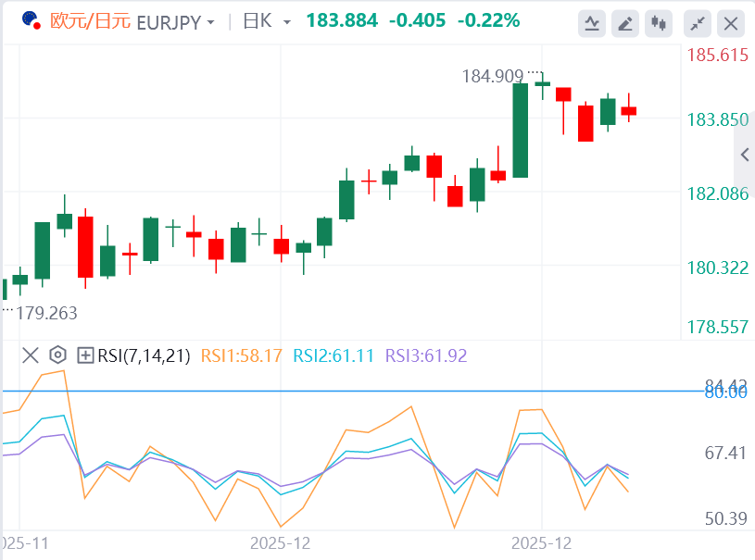
Task: Remove the RSI indicator panel
Action: (31, 355)
